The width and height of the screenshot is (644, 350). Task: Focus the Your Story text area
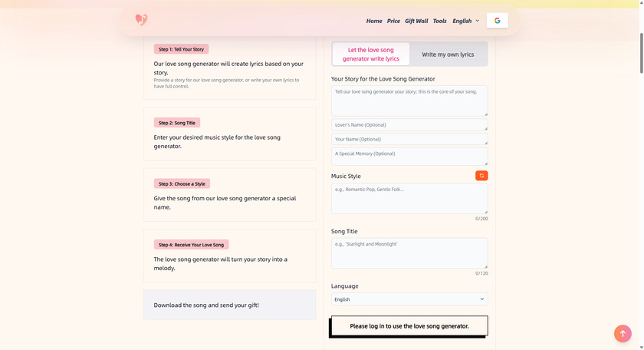point(409,101)
